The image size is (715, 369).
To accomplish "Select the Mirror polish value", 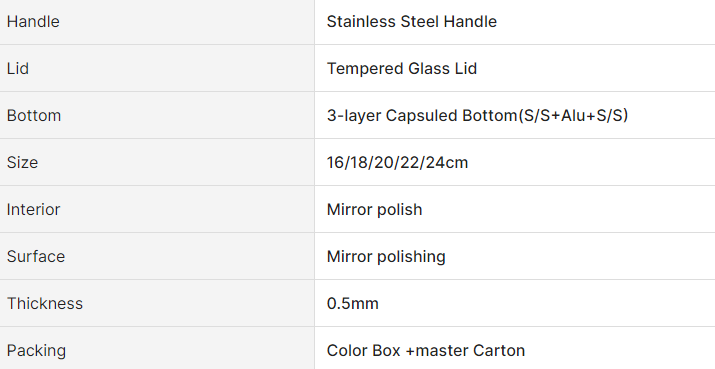I will pyautogui.click(x=374, y=210).
